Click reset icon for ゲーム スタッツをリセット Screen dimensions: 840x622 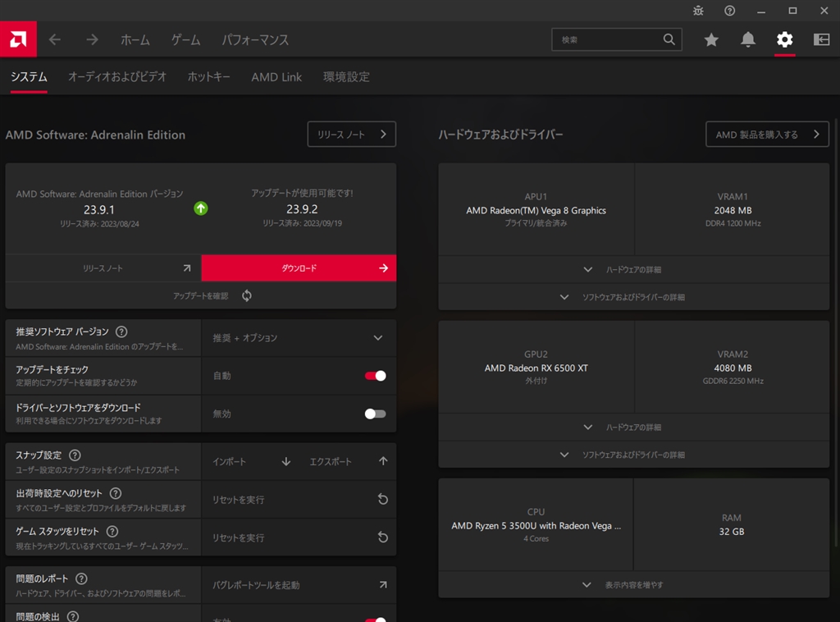(382, 537)
